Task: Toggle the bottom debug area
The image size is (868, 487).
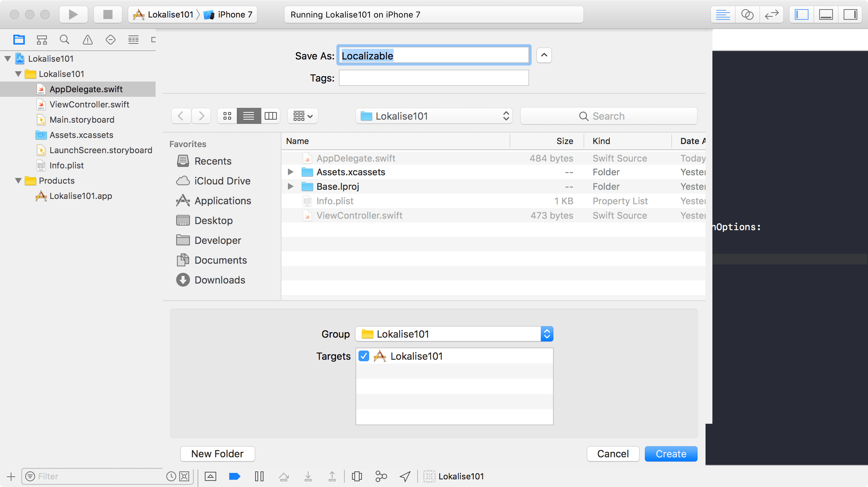Action: click(826, 14)
